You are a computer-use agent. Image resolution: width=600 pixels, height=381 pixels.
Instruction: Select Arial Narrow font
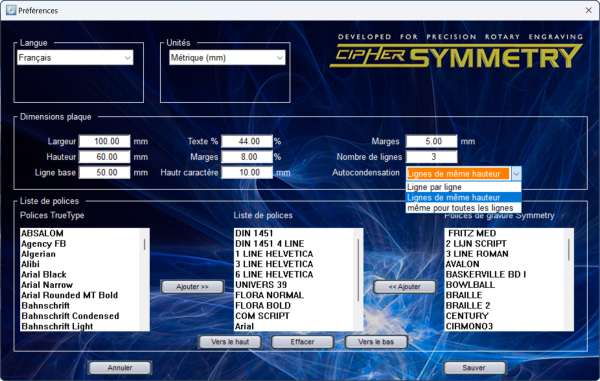[x=80, y=285]
